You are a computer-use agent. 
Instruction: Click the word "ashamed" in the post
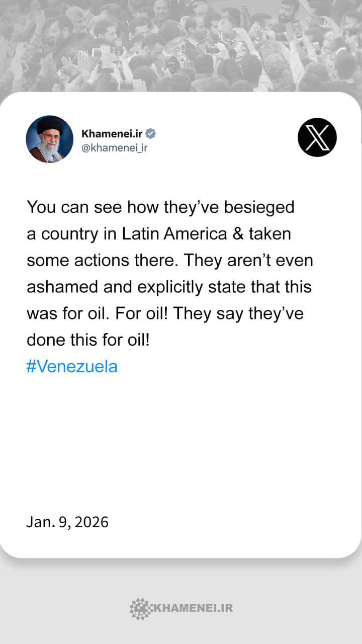56,287
